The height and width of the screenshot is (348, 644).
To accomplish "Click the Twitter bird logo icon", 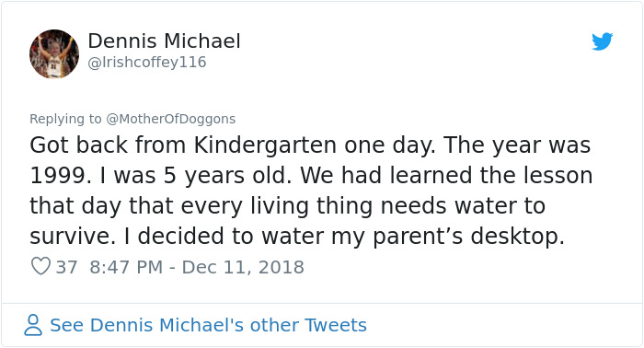I will tap(602, 41).
